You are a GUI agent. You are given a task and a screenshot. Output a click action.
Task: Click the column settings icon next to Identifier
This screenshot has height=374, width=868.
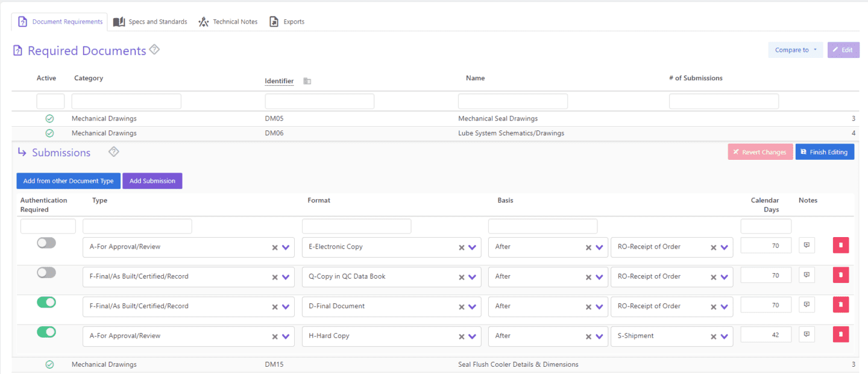tap(307, 80)
